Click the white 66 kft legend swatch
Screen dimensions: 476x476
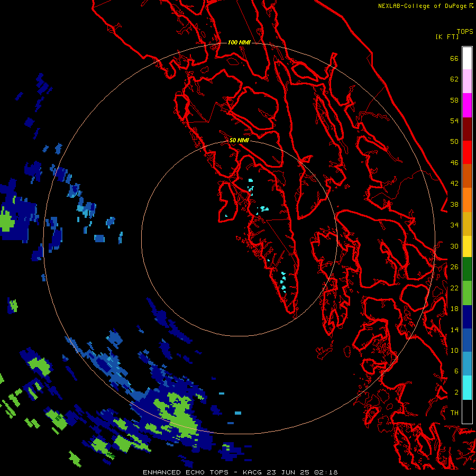click(467, 58)
